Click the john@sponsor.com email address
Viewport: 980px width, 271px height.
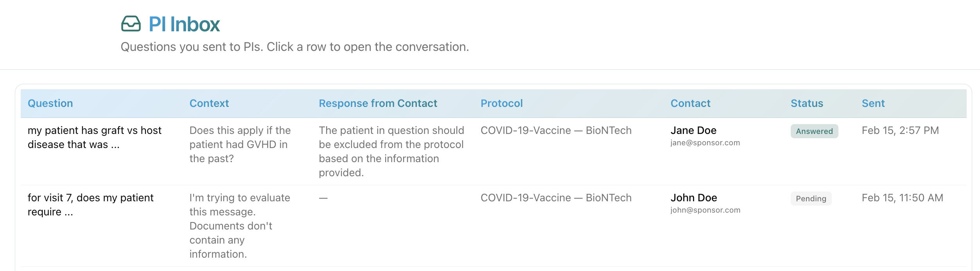coord(705,210)
